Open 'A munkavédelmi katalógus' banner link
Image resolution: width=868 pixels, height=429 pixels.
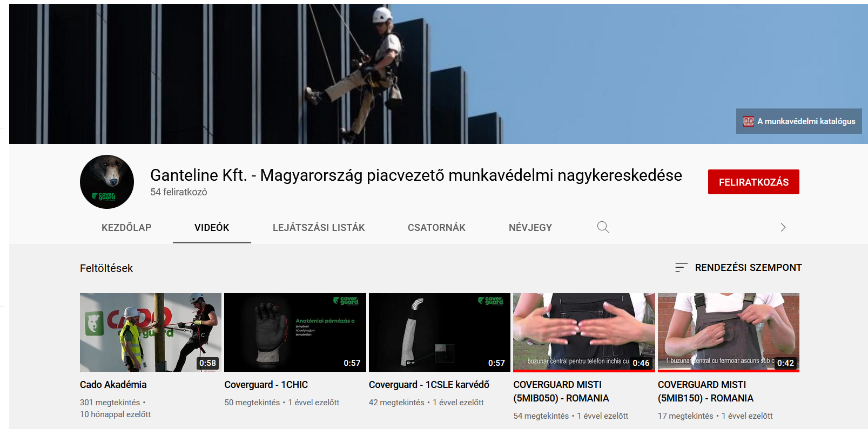pos(799,121)
